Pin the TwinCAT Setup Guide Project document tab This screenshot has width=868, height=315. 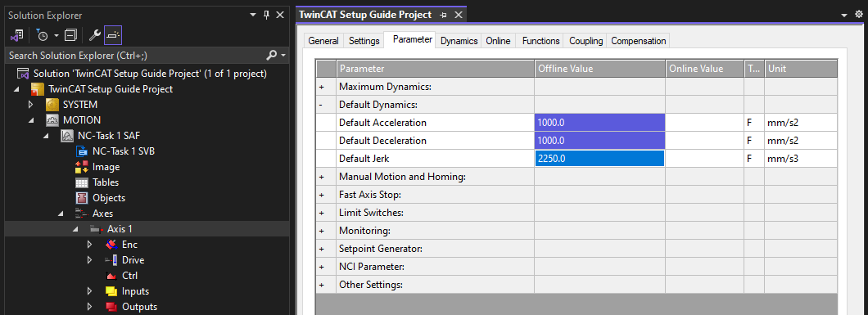point(443,15)
